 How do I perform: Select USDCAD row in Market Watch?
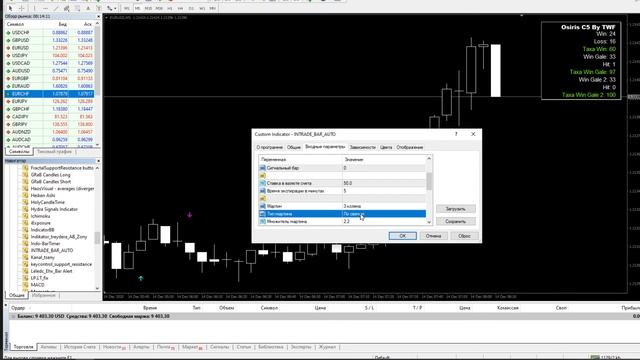click(x=49, y=63)
